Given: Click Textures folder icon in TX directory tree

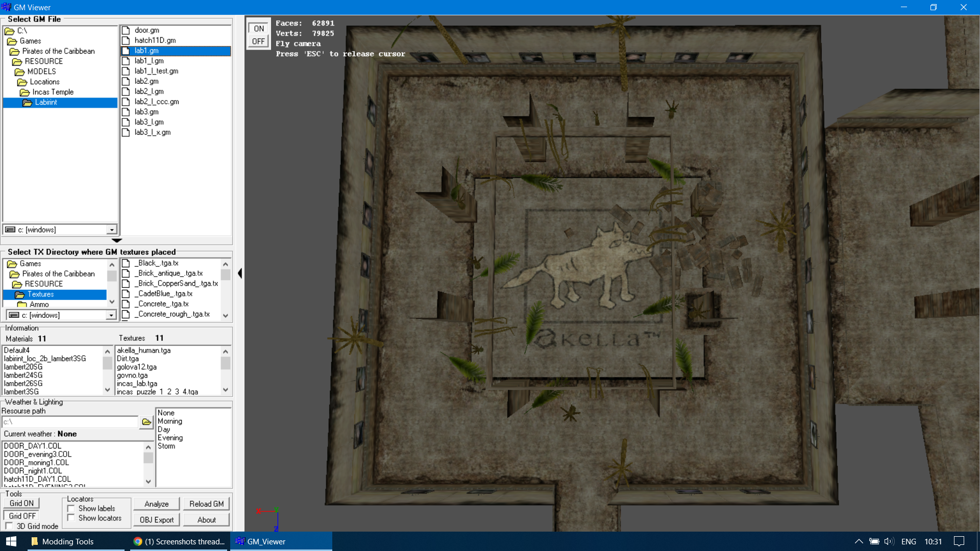Looking at the screenshot, I should (x=19, y=294).
